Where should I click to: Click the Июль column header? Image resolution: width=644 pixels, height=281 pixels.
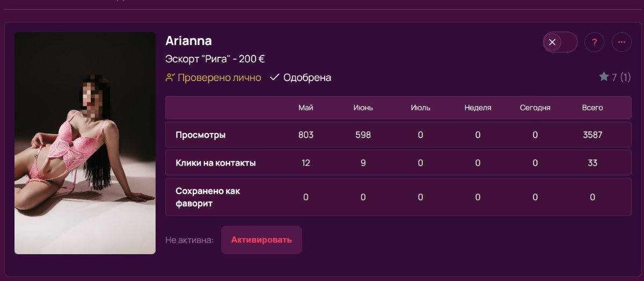pyautogui.click(x=420, y=108)
